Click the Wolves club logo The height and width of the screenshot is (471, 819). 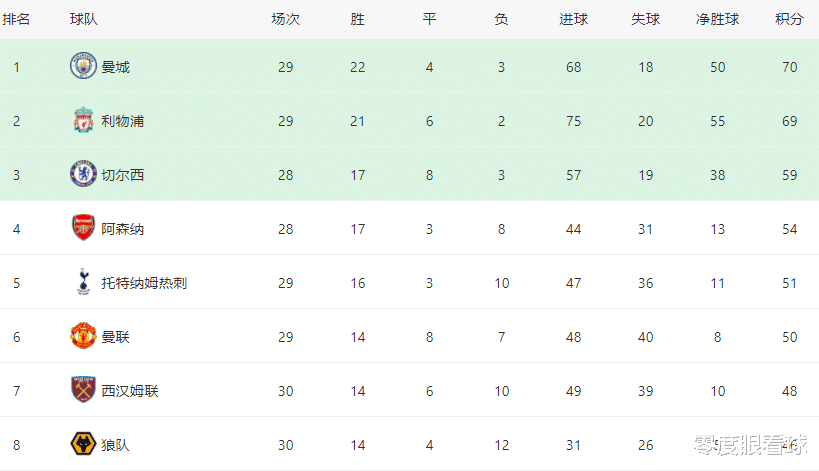83,444
